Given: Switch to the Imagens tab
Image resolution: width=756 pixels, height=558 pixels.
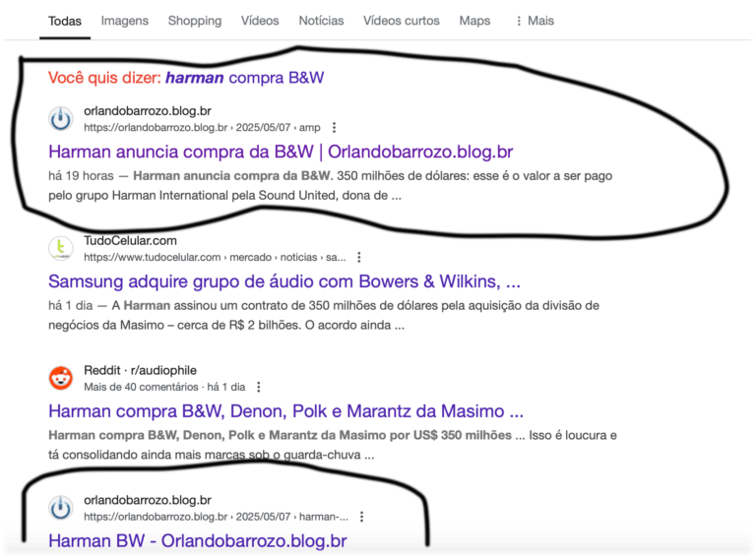Looking at the screenshot, I should coord(125,21).
